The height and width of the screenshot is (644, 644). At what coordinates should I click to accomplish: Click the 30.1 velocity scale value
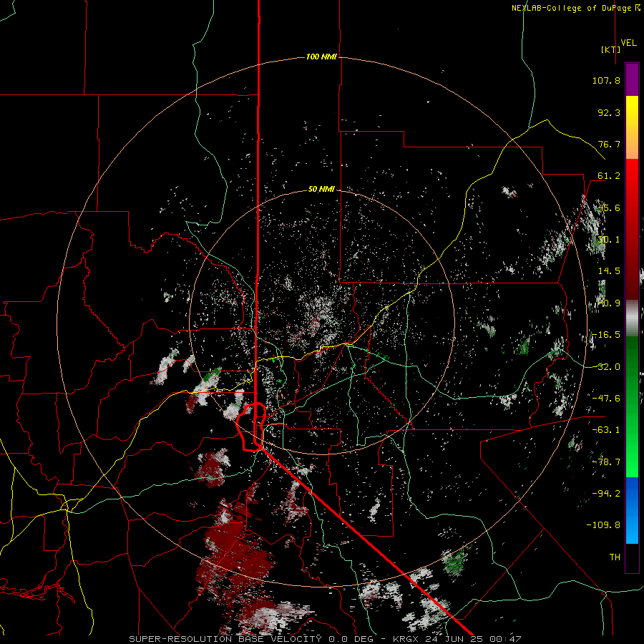click(609, 240)
